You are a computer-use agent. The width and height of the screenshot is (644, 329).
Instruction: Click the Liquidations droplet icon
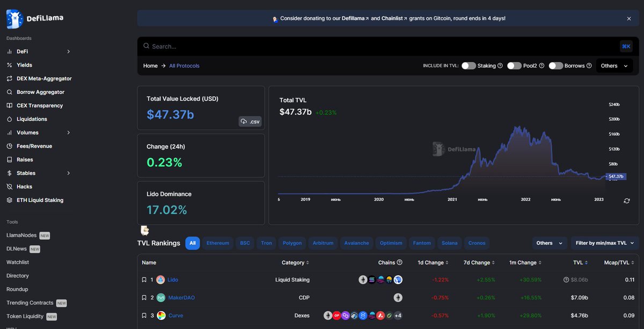pyautogui.click(x=10, y=119)
